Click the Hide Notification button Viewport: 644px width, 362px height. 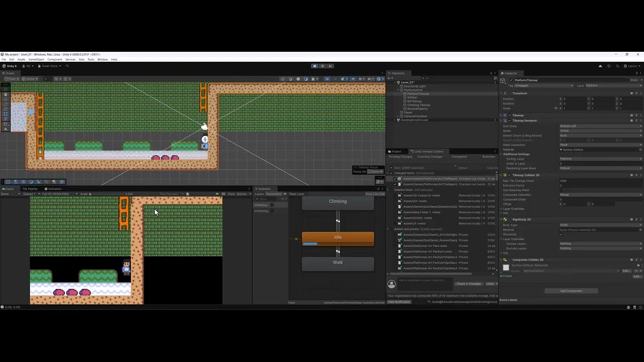tap(399, 302)
